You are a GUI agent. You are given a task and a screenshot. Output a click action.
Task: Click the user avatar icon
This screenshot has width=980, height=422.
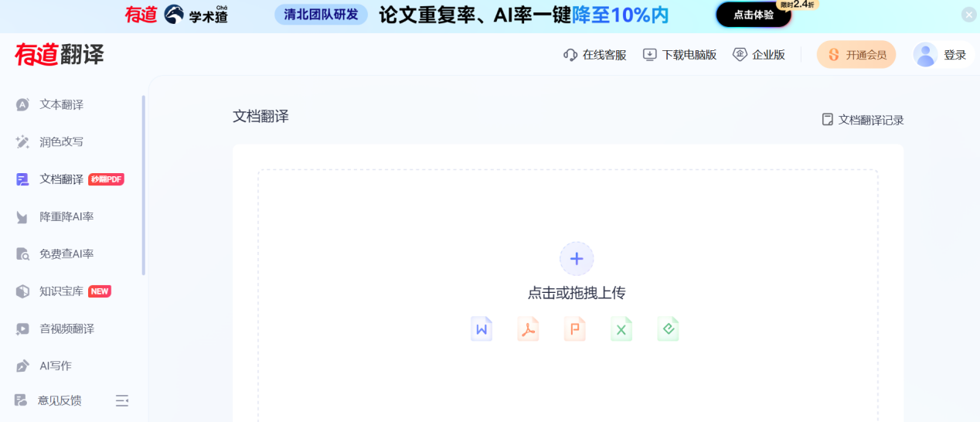point(925,55)
